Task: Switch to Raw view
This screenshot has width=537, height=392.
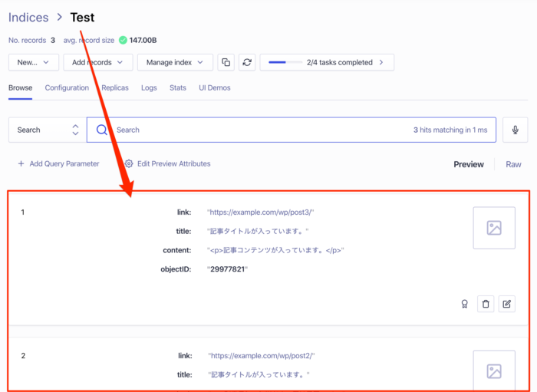Action: 513,164
